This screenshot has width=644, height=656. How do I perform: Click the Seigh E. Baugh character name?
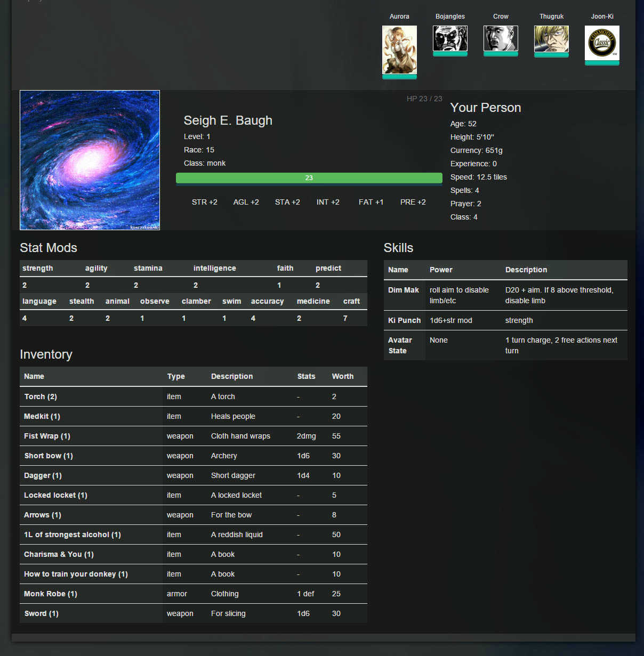[228, 120]
